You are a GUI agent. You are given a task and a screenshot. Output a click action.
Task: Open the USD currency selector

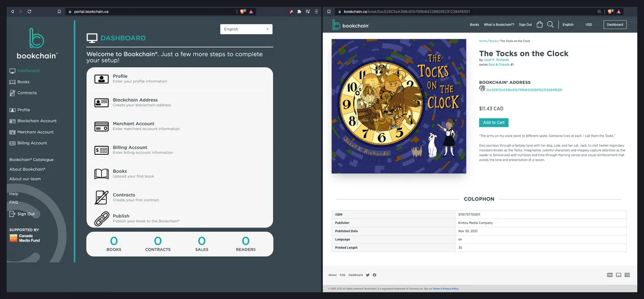click(x=589, y=25)
